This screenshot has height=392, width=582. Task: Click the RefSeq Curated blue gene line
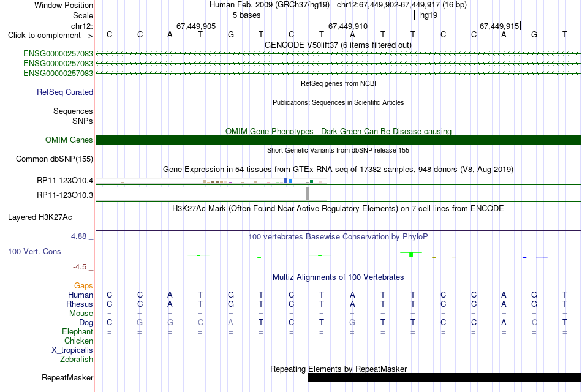(x=339, y=92)
